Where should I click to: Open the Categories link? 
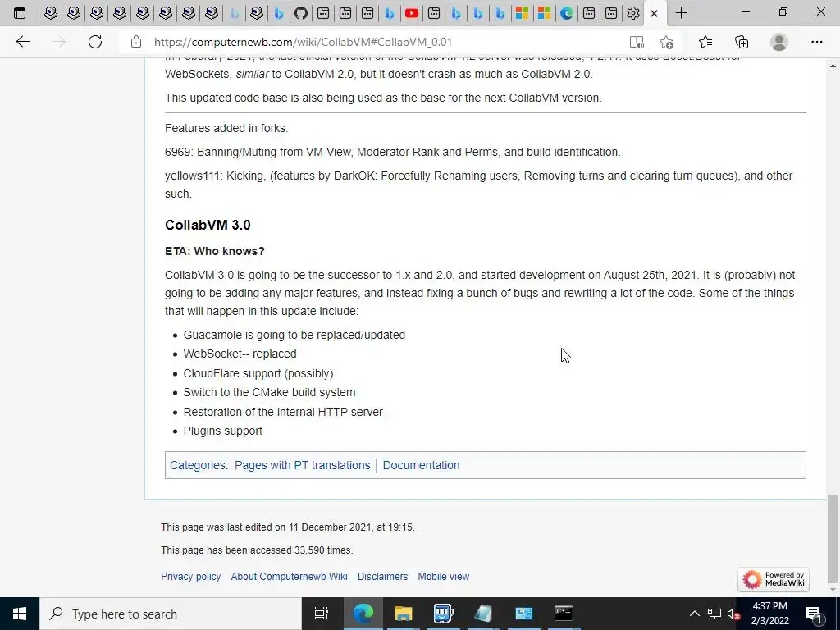[x=199, y=465]
